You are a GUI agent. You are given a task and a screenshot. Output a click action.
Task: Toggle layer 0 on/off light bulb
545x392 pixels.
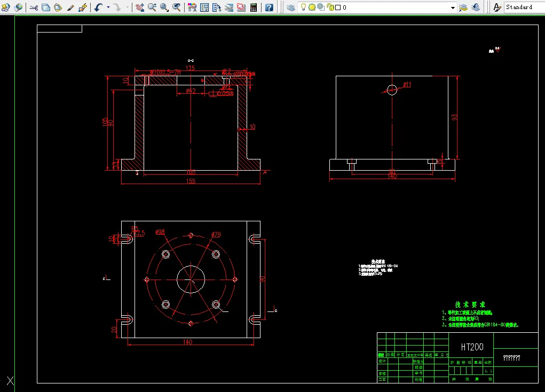(303, 7)
